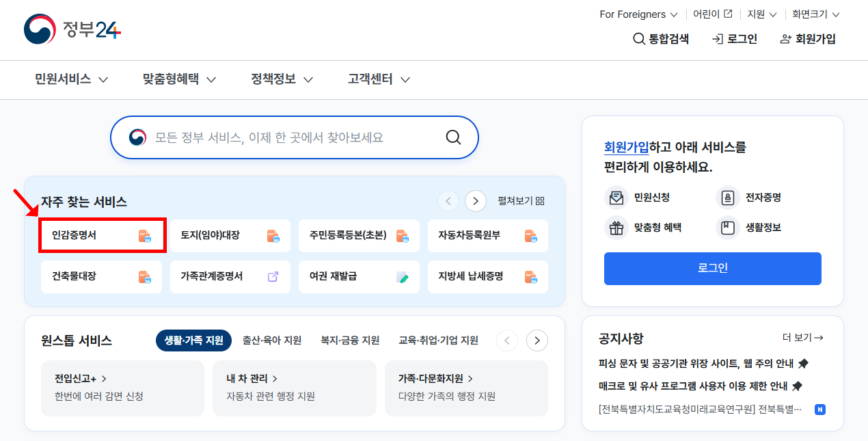Click the document icon on 토지(임야)대장

(273, 237)
